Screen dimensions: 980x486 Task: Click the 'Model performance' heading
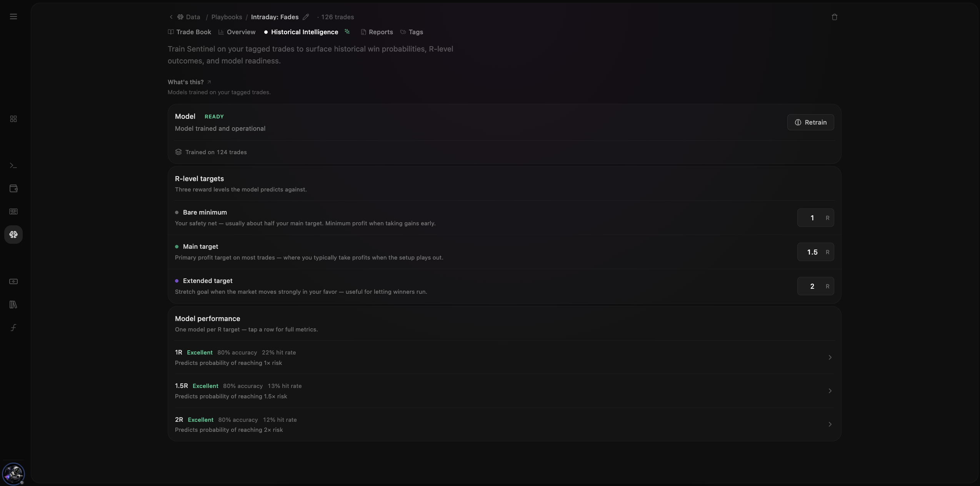pos(208,319)
